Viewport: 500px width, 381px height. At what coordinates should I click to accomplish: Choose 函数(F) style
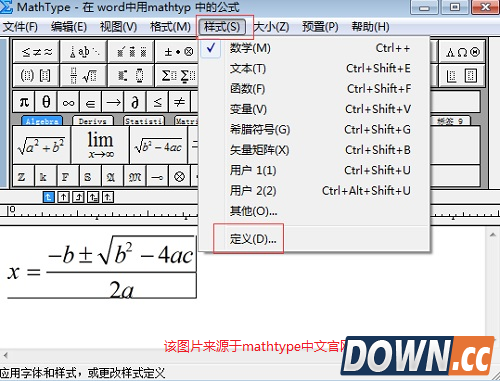(x=314, y=89)
